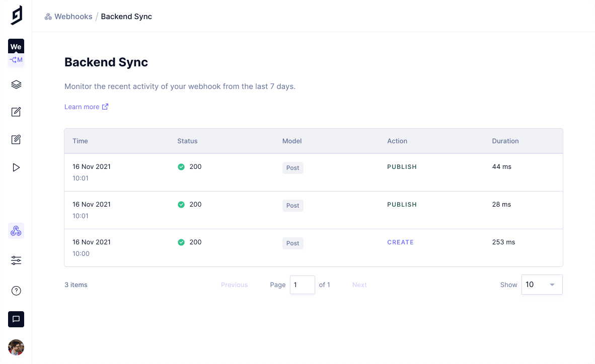The width and height of the screenshot is (595, 364).
Task: Click the webhook icon next to Webhooks breadcrumb
Action: coord(48,16)
